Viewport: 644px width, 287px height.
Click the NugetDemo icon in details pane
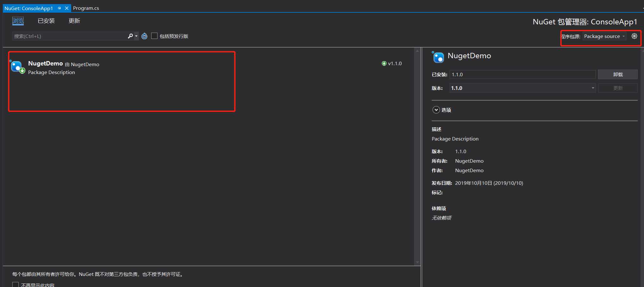coord(438,57)
